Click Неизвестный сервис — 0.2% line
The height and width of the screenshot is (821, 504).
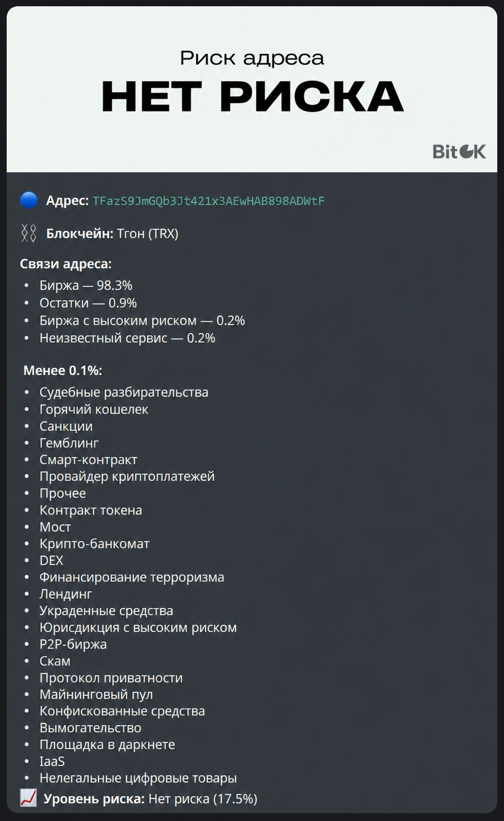(127, 338)
